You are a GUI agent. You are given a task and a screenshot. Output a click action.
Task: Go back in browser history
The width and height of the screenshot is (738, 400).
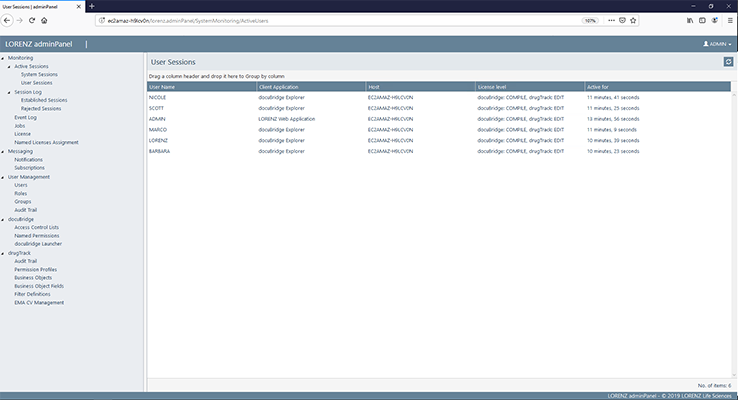(7, 20)
